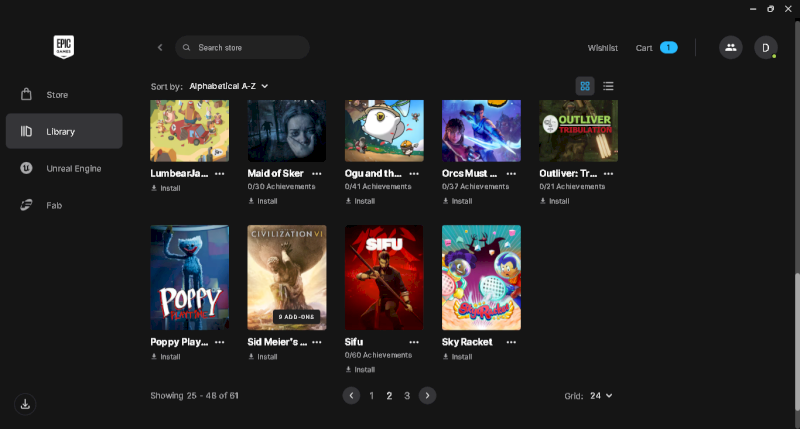Screen dimensions: 800x429
Task: Open the friends list icon
Action: (731, 47)
